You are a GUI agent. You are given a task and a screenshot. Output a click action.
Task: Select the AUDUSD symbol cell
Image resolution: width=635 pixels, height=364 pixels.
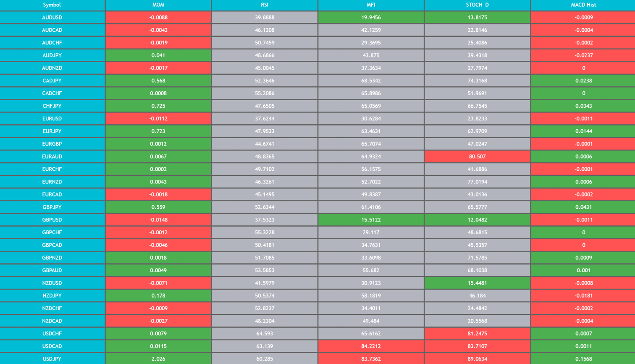click(52, 17)
